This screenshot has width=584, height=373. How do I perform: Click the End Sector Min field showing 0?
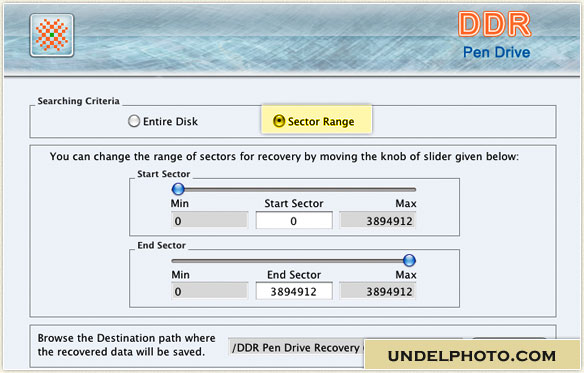[210, 291]
